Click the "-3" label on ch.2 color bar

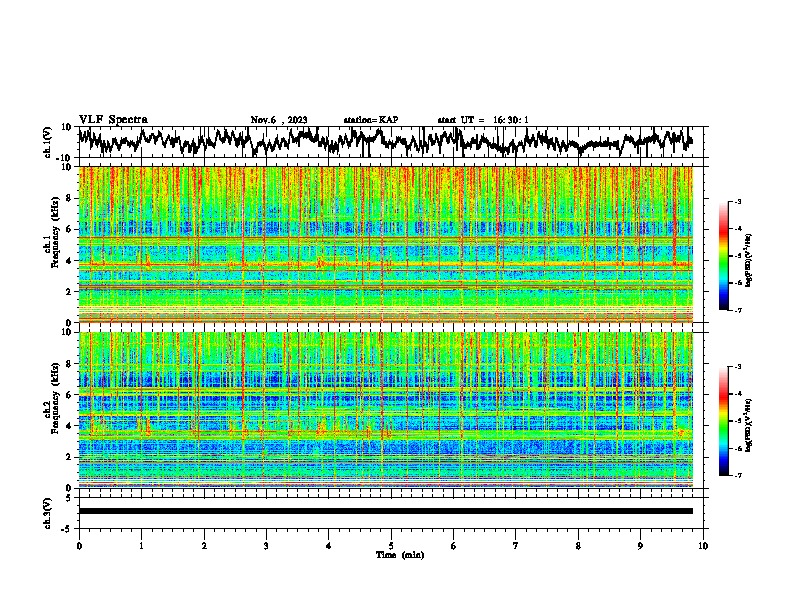[737, 367]
